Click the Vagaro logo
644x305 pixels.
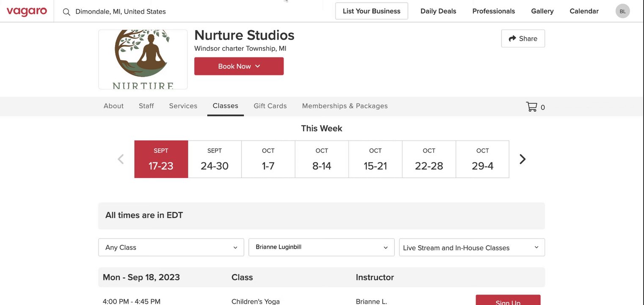point(27,11)
